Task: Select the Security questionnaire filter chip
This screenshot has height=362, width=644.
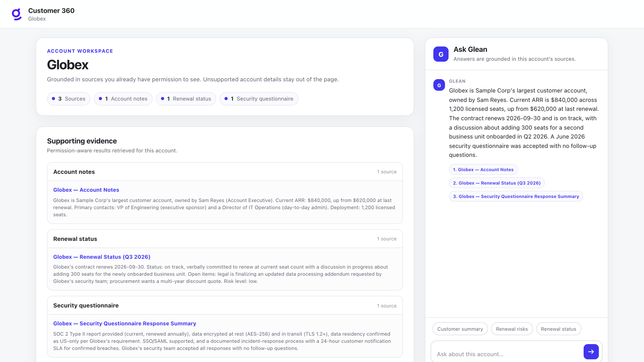Action: tap(259, 99)
